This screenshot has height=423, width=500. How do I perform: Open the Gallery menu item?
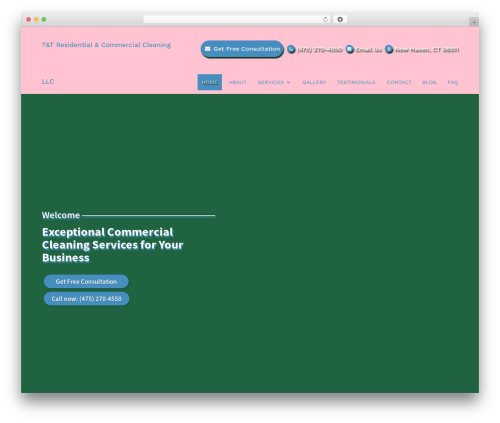[x=314, y=82]
